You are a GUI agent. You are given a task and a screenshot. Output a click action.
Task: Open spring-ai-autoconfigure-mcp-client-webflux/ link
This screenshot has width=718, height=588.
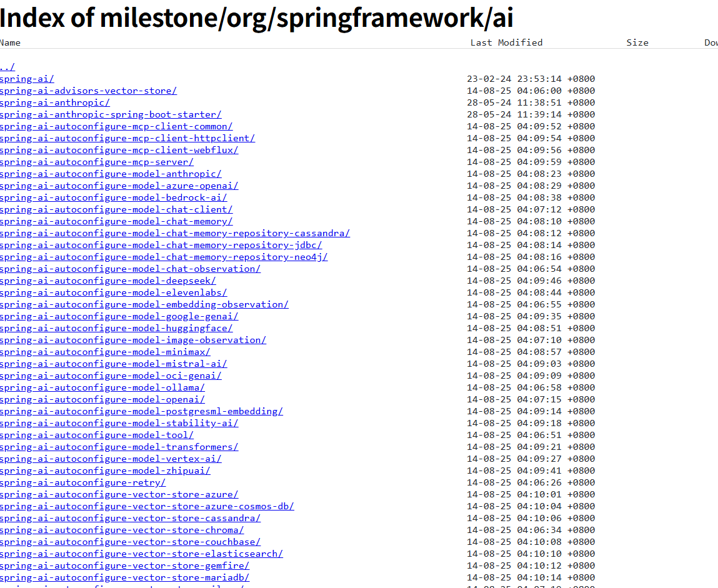pos(119,150)
